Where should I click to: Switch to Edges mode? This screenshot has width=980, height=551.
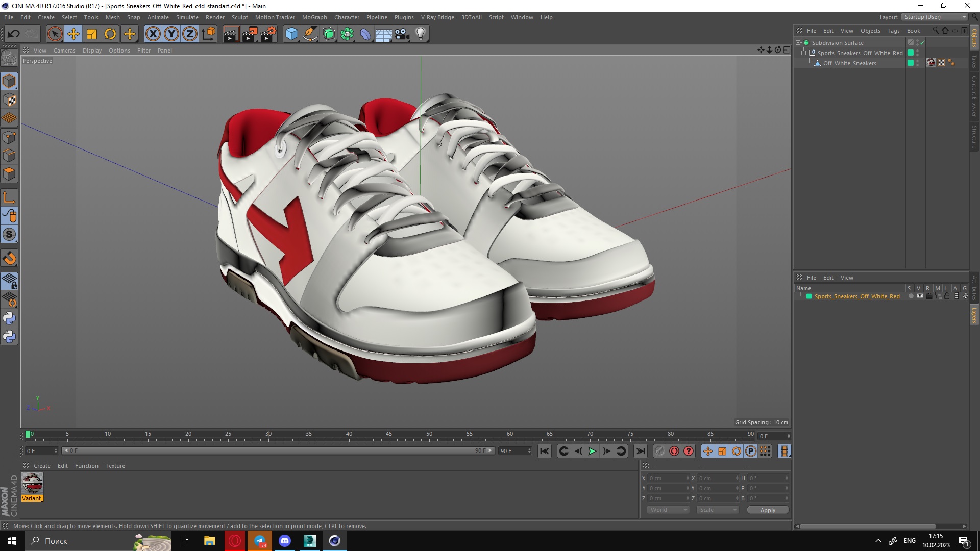(9, 156)
